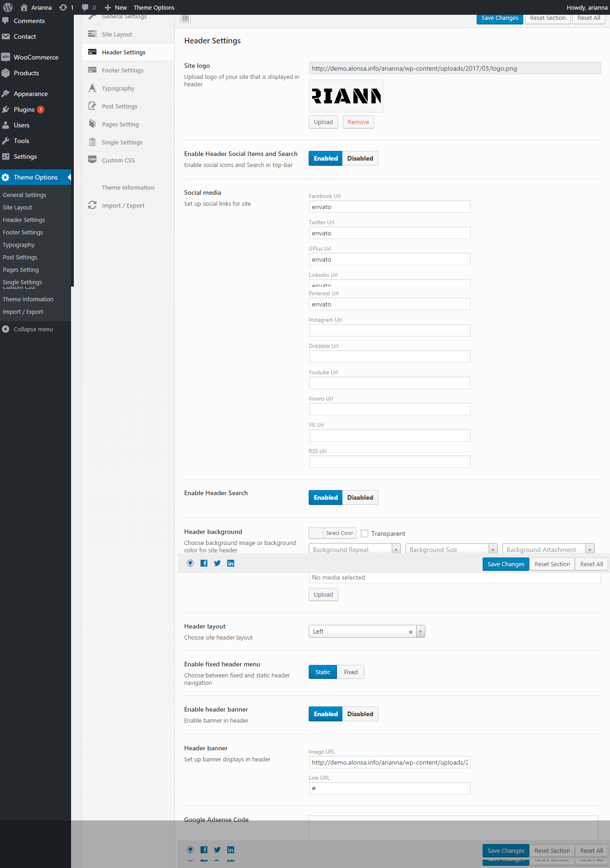The height and width of the screenshot is (868, 610).
Task: Click Save Changes button at the top
Action: (x=499, y=18)
